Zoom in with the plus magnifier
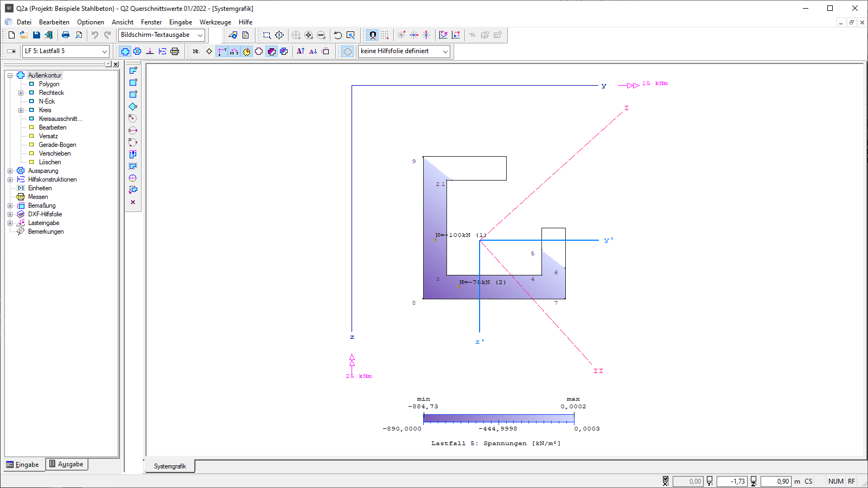The height and width of the screenshot is (488, 868). tap(309, 35)
